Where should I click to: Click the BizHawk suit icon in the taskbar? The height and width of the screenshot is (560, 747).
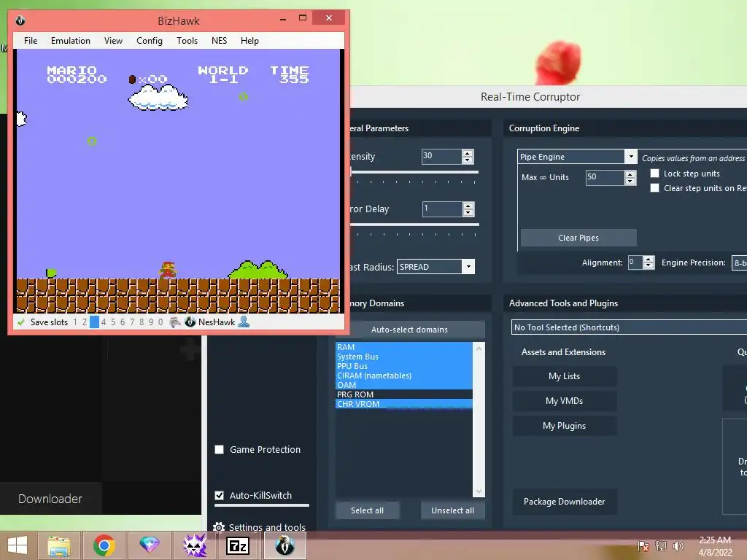pyautogui.click(x=285, y=545)
